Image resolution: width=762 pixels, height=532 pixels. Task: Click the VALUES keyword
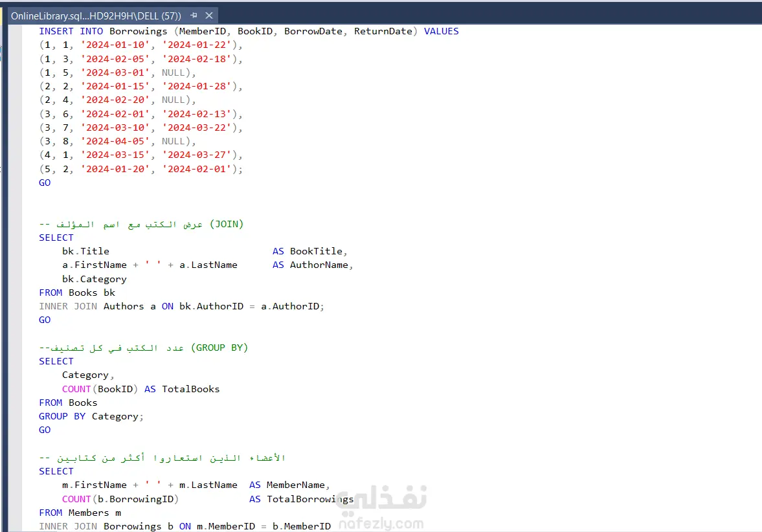[441, 31]
